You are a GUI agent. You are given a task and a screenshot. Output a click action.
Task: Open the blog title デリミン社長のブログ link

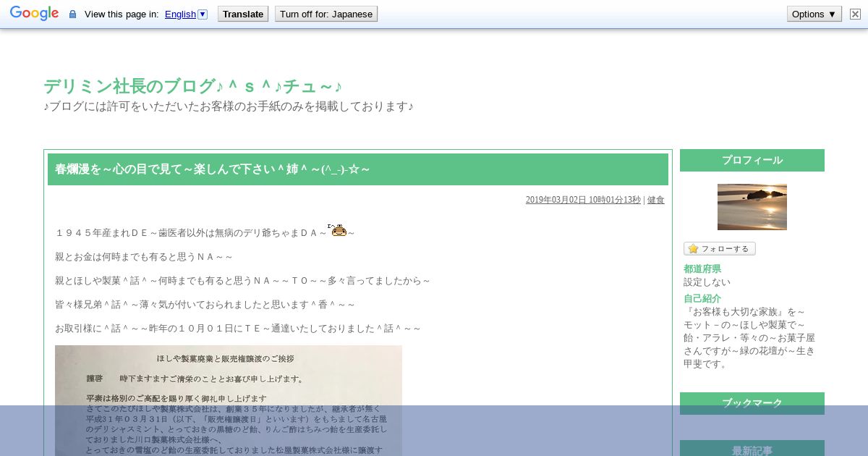pyautogui.click(x=192, y=86)
